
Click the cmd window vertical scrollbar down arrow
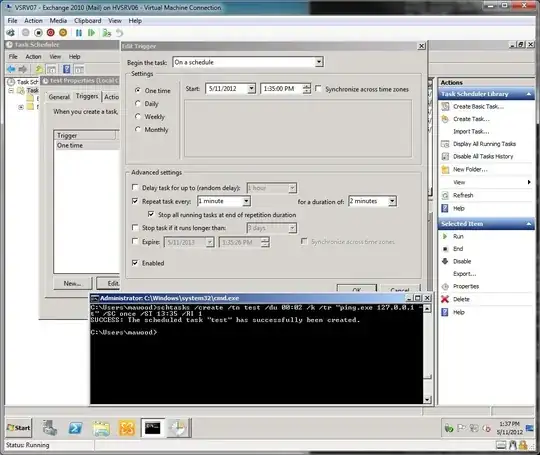[427, 400]
